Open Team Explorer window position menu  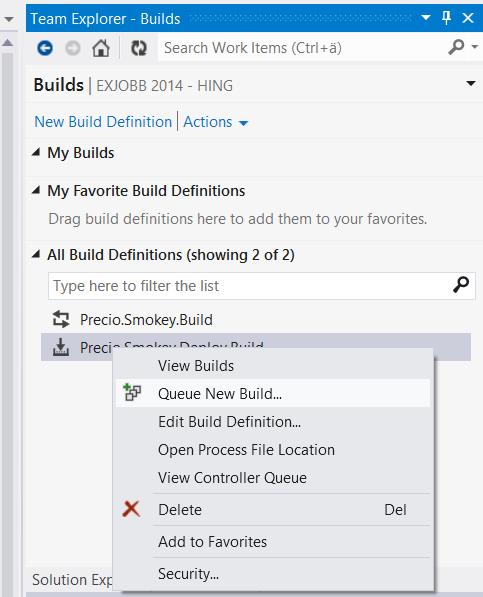426,18
